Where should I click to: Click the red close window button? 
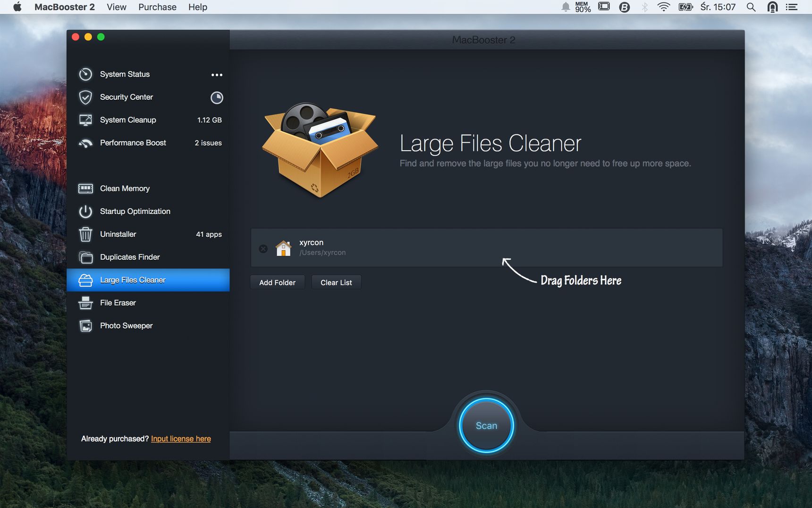pos(76,37)
